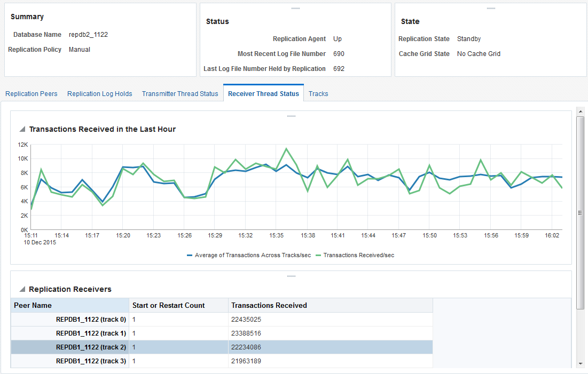Click the grip handle atop the Status panel
This screenshot has width=588, height=374.
click(x=295, y=8)
